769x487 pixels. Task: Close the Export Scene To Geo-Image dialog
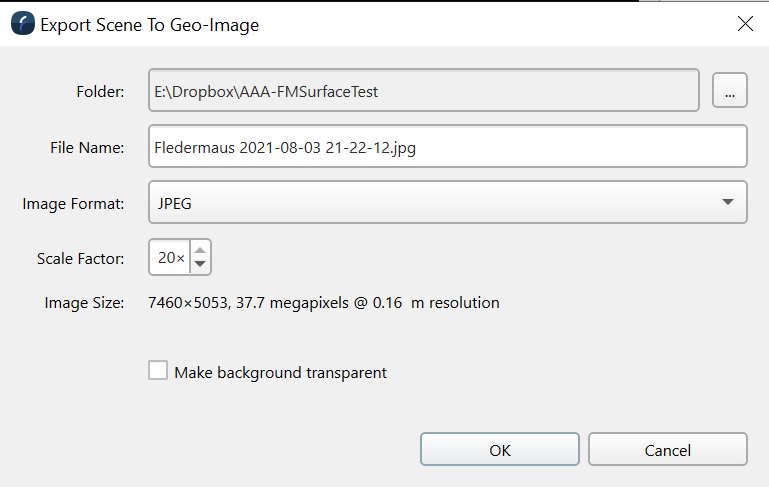(x=745, y=25)
